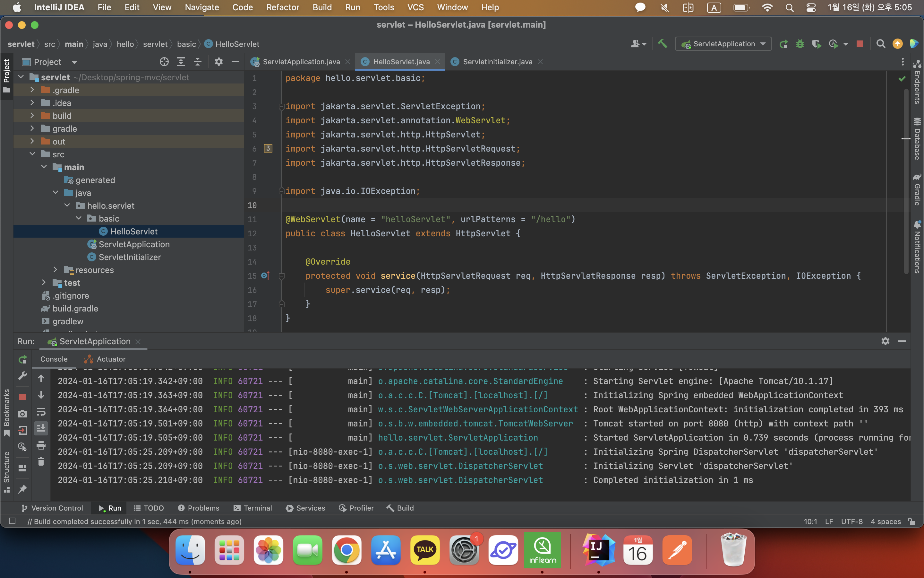
Task: Expand the resources folder
Action: pyautogui.click(x=56, y=269)
